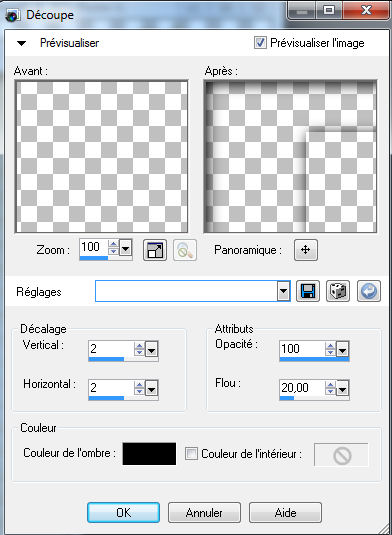This screenshot has width=392, height=535.
Task: Pick the Couleur de l'ombre black swatch
Action: click(x=149, y=453)
